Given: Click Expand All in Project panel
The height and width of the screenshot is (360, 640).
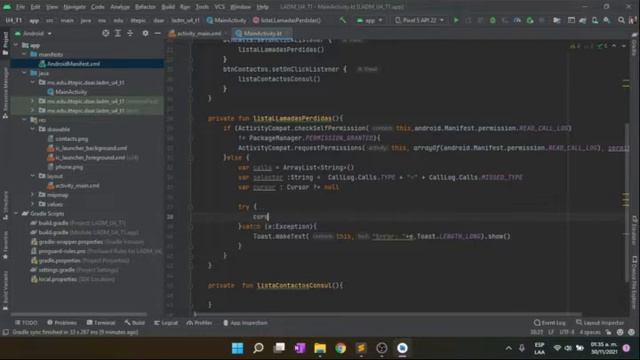Looking at the screenshot, I should point(118,33).
